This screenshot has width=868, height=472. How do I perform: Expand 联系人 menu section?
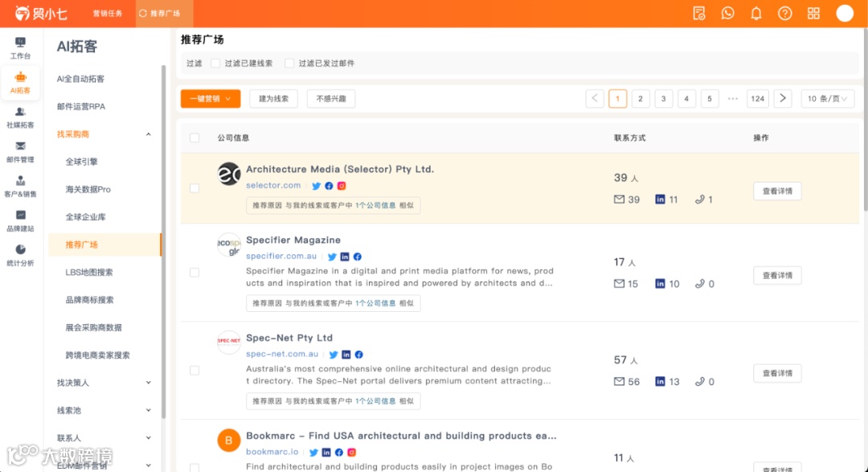[x=149, y=437]
